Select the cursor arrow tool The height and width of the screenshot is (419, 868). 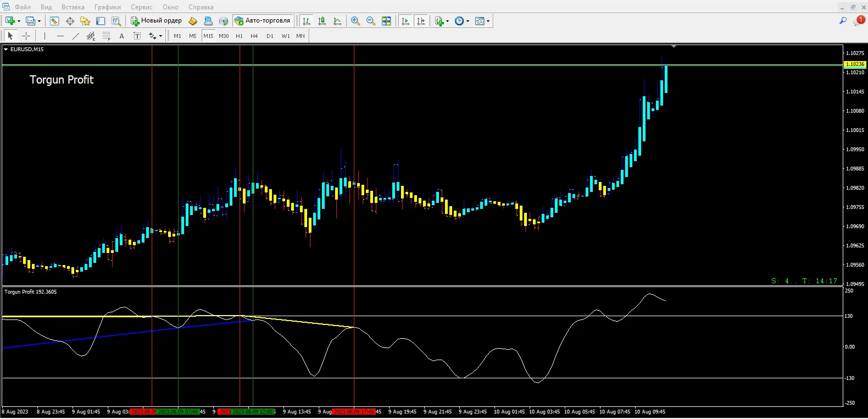[10, 36]
